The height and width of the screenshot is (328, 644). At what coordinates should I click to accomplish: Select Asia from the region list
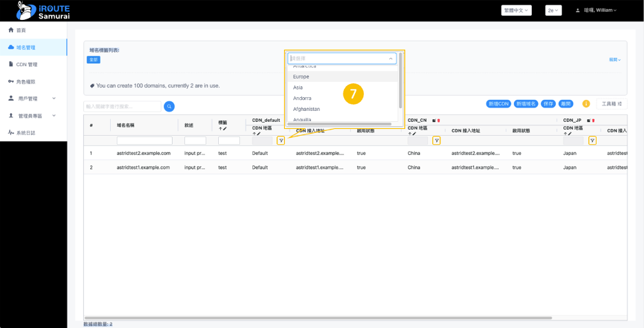pyautogui.click(x=298, y=88)
